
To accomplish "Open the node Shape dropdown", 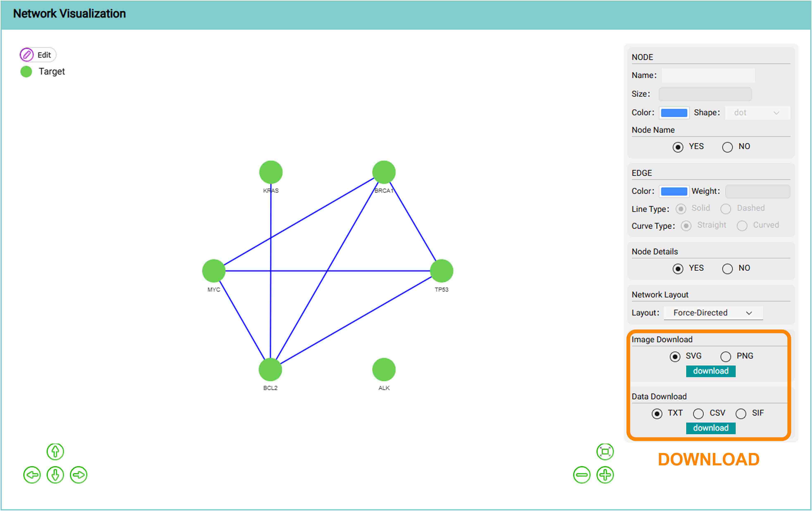I will [x=757, y=113].
